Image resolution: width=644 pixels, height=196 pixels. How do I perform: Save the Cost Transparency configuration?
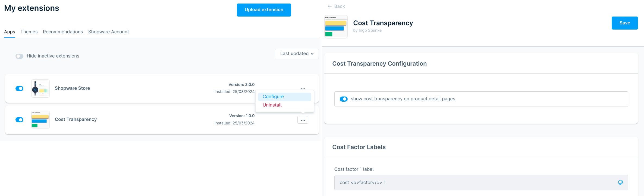click(x=625, y=23)
